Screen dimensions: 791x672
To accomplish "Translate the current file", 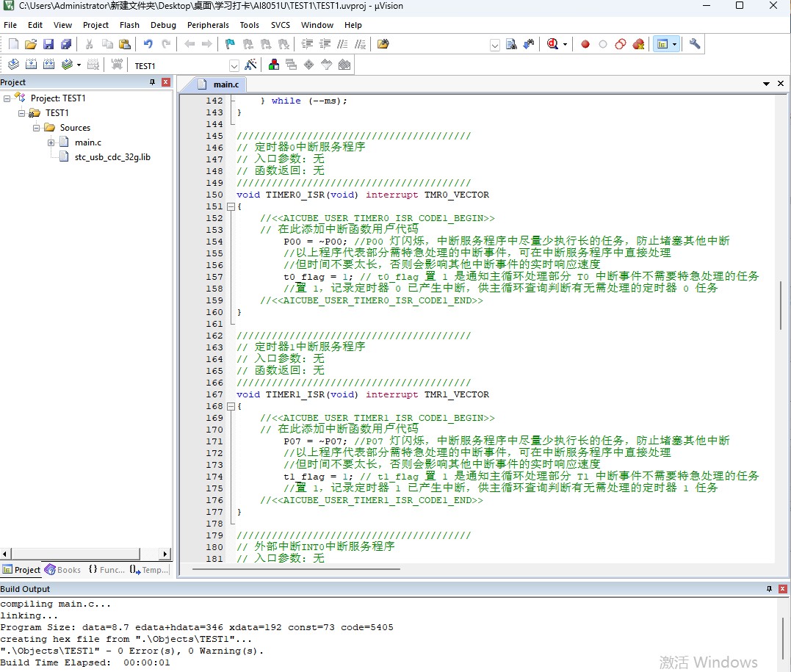I will [14, 65].
